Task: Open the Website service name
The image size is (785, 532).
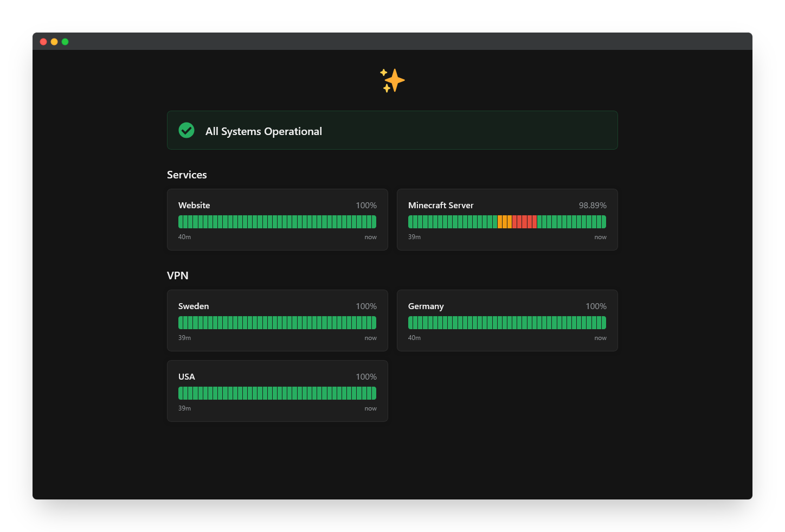Action: (x=194, y=206)
